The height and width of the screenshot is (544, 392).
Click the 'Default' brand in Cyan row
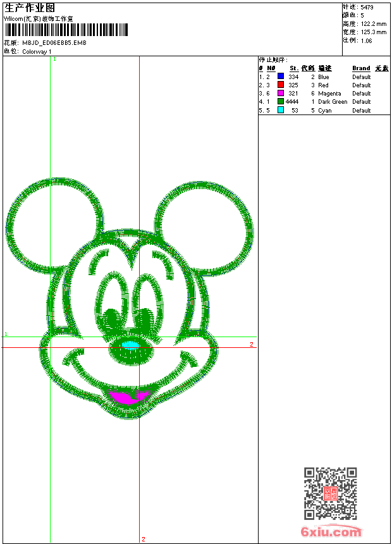point(361,110)
